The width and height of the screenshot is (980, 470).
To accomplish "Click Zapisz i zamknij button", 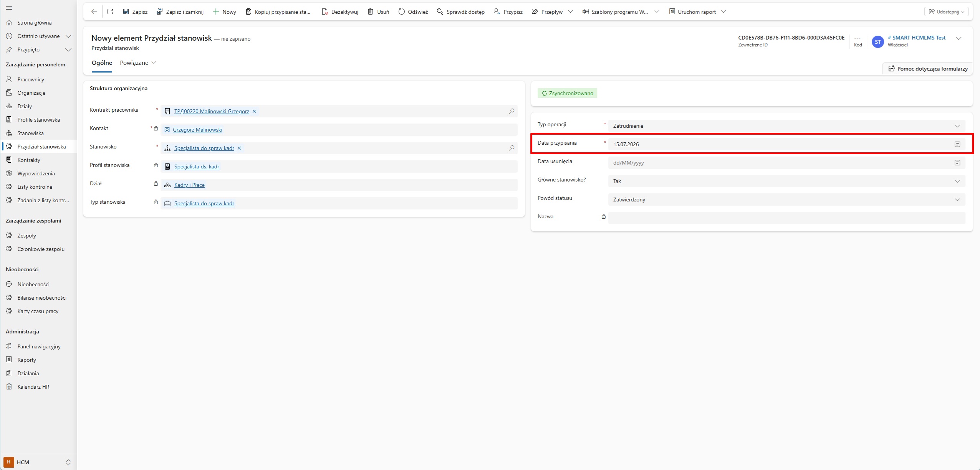I will (x=180, y=12).
